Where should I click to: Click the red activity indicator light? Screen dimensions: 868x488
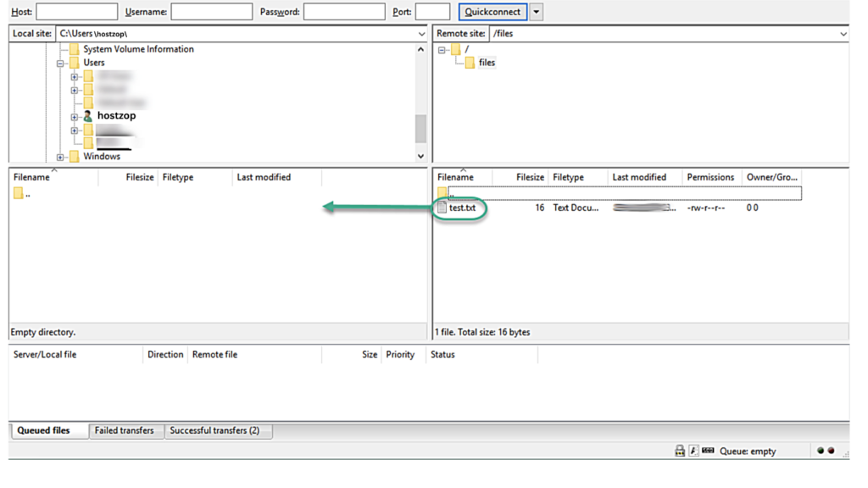831,452
